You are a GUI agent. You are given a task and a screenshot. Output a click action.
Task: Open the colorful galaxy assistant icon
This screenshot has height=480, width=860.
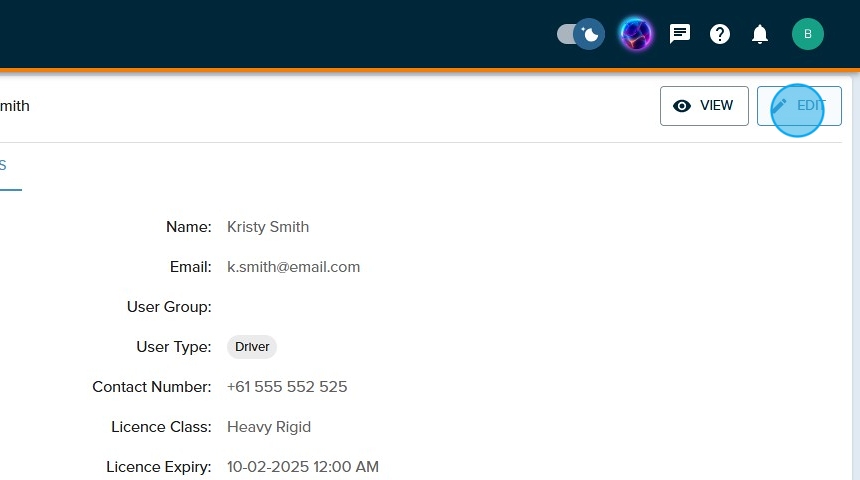[x=635, y=35]
